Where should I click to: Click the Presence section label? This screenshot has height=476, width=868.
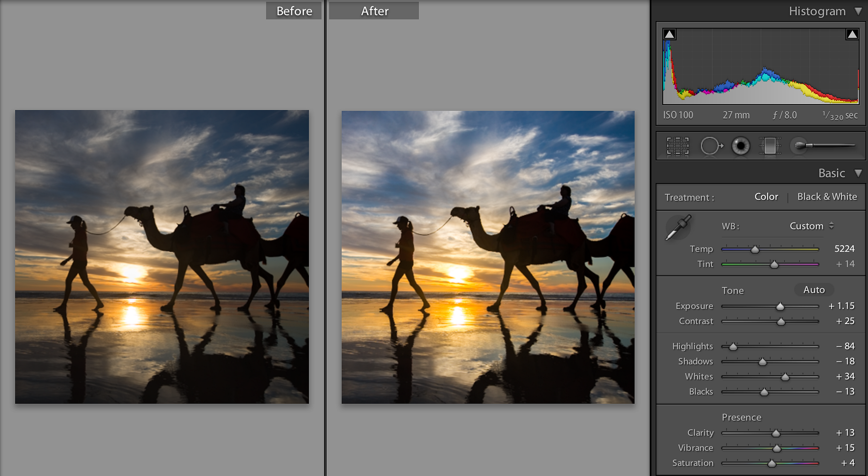(741, 417)
